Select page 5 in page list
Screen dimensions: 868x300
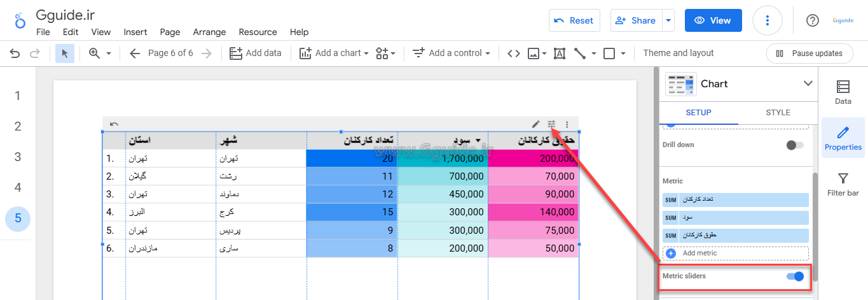pos(18,218)
